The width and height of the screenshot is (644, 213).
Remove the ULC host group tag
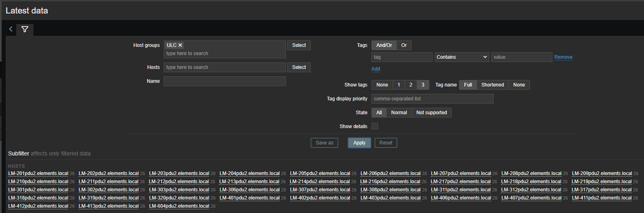(x=180, y=45)
